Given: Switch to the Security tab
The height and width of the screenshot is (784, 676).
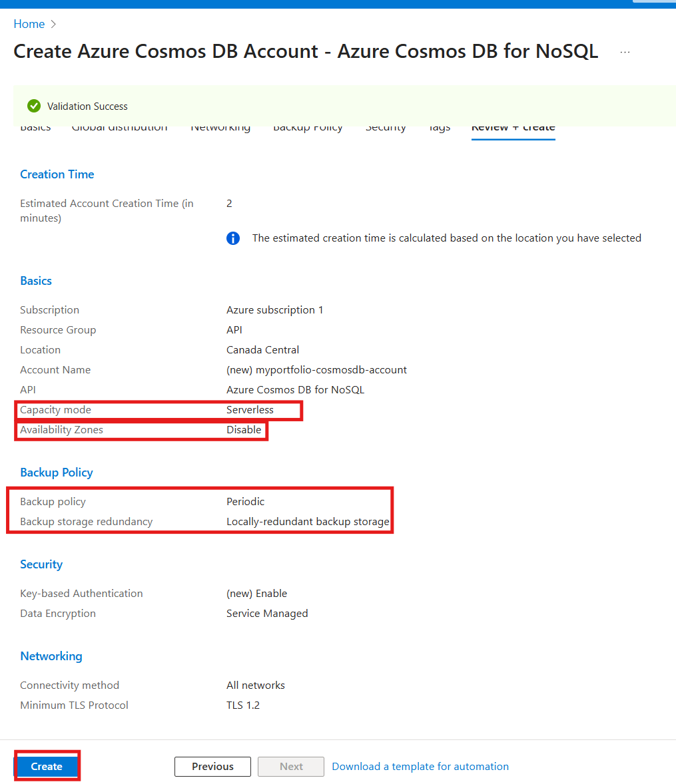Looking at the screenshot, I should 386,127.
